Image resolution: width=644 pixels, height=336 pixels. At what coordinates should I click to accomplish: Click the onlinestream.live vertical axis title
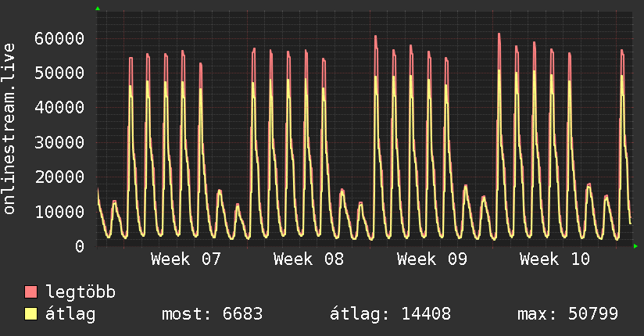click(x=9, y=129)
